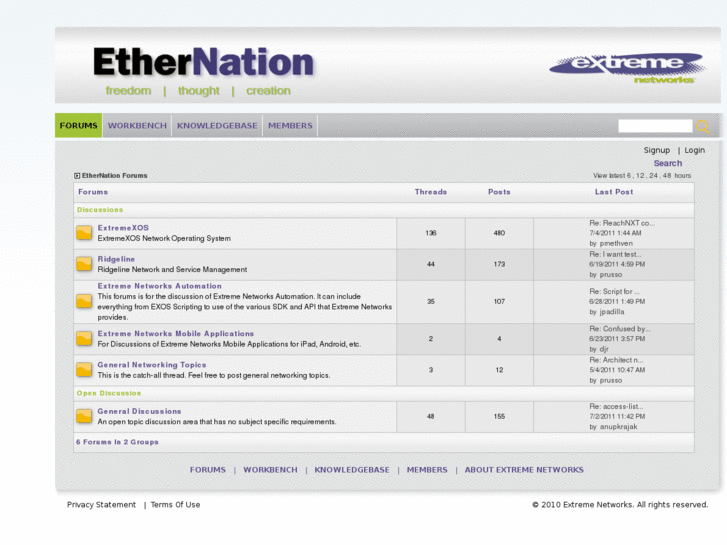This screenshot has width=727, height=545.
Task: Open the General Networking Topics forum
Action: pos(152,365)
